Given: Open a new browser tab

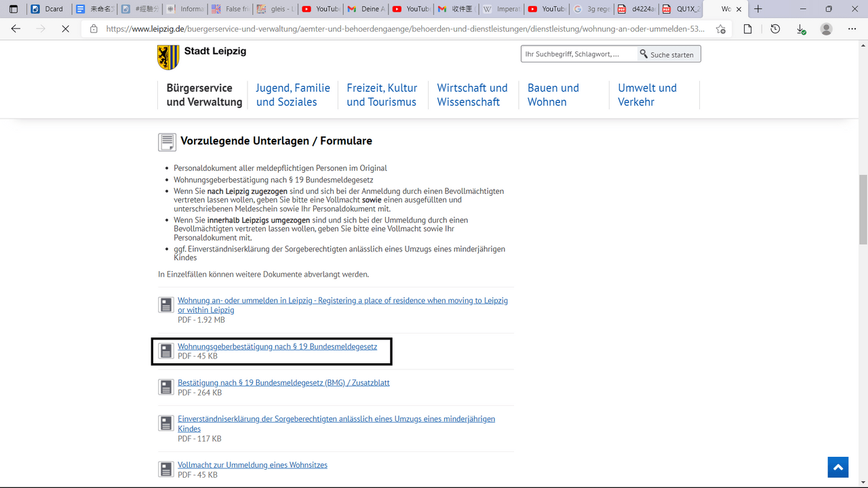Looking at the screenshot, I should [x=758, y=9].
